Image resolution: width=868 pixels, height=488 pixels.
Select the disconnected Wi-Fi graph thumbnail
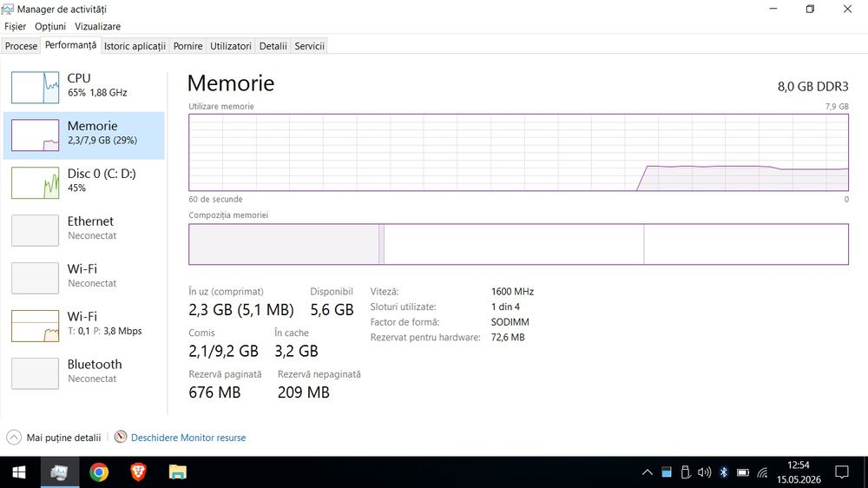point(35,278)
